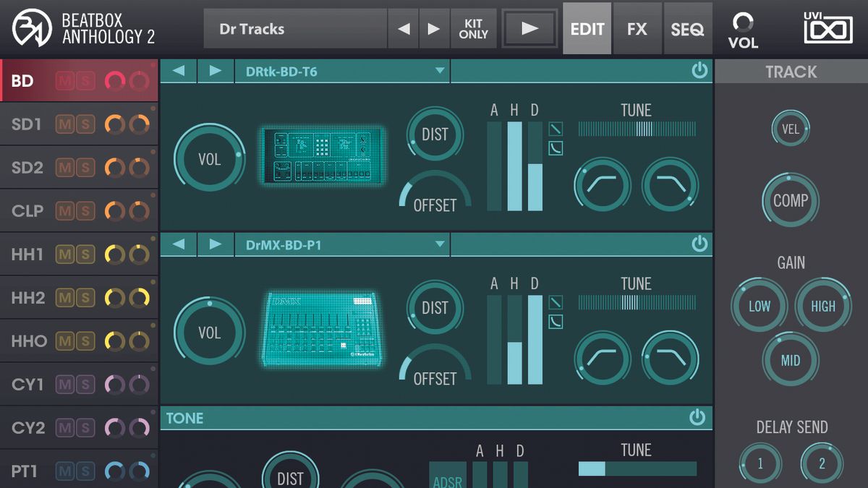The width and height of the screenshot is (868, 488).
Task: Click the ADSR button in the TONE section
Action: 447,479
